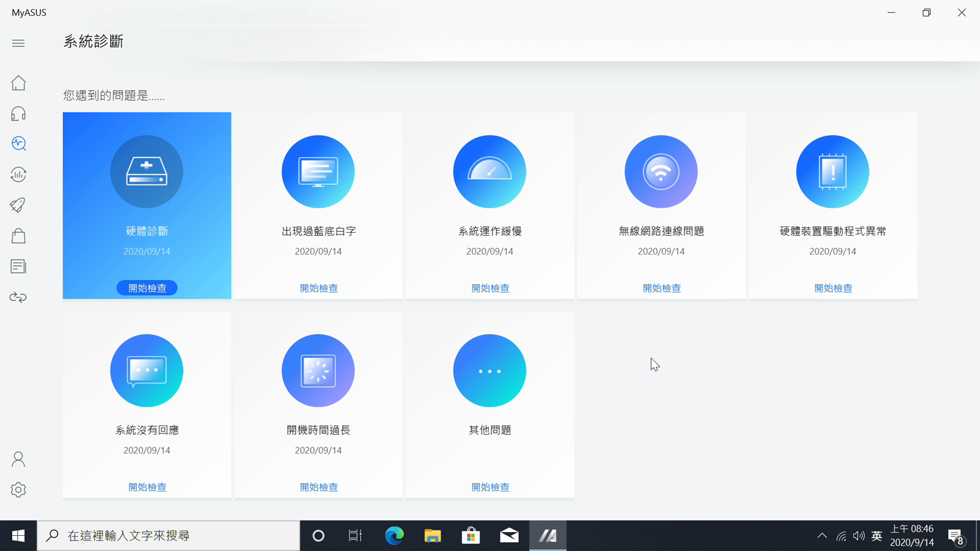Select the 系統沒有回應 card icon
This screenshot has height=551, width=980.
tap(146, 370)
